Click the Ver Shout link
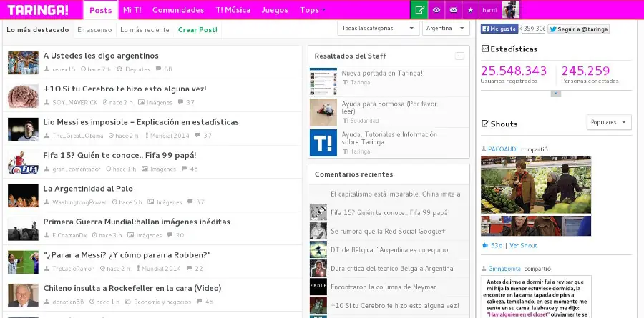644x318 pixels. 523,245
